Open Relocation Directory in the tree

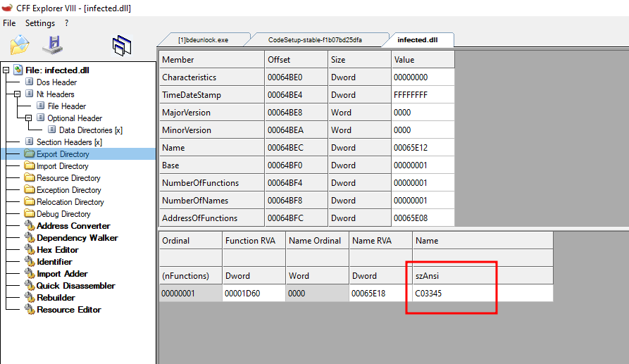click(x=70, y=203)
